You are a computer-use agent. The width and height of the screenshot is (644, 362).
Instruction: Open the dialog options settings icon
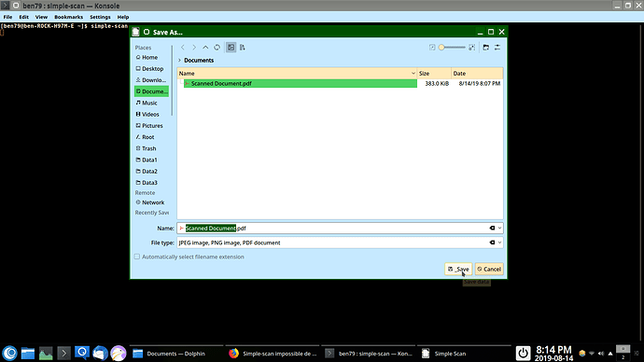pos(497,48)
